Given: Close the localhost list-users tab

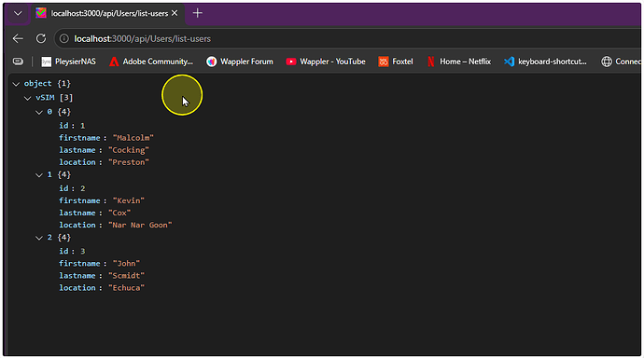Looking at the screenshot, I should coord(175,13).
